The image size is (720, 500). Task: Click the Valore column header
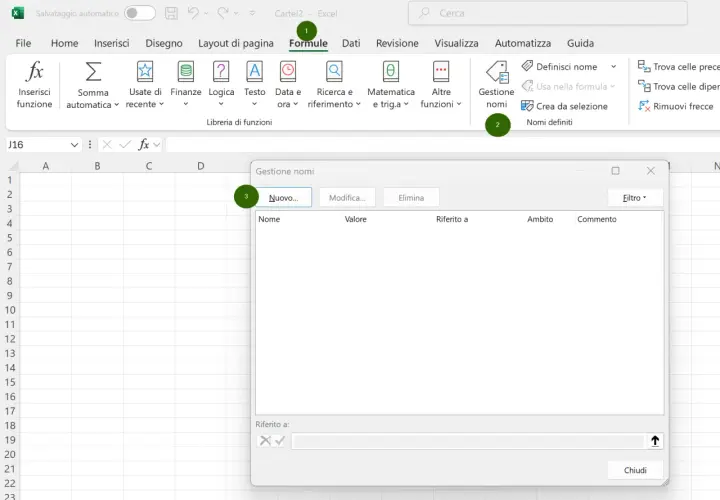pyautogui.click(x=355, y=219)
